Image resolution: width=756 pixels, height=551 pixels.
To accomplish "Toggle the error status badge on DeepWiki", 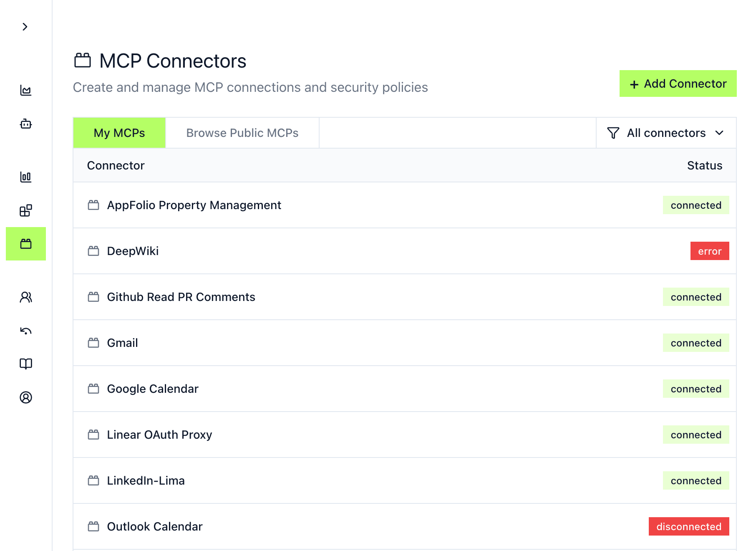I will (709, 251).
